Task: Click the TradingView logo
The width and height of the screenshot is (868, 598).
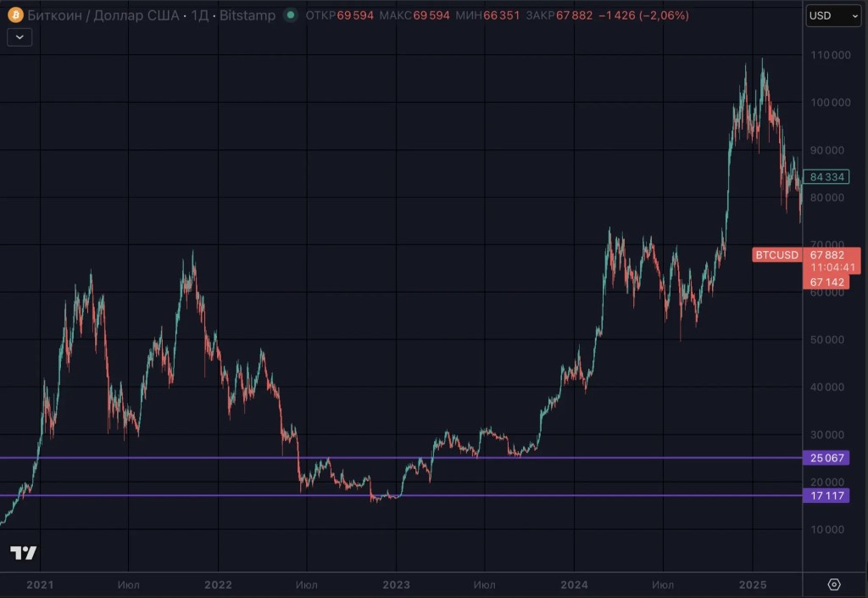Action: point(24,553)
